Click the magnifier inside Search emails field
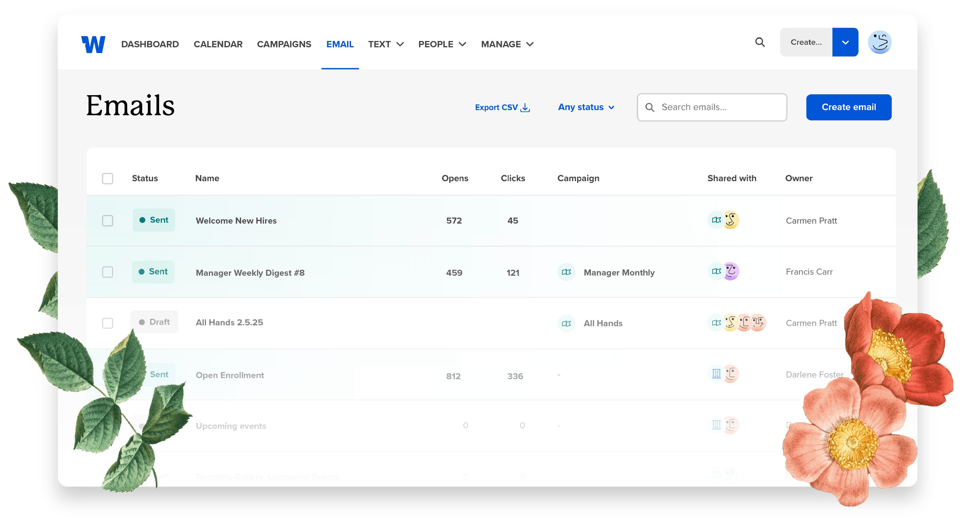 (650, 108)
